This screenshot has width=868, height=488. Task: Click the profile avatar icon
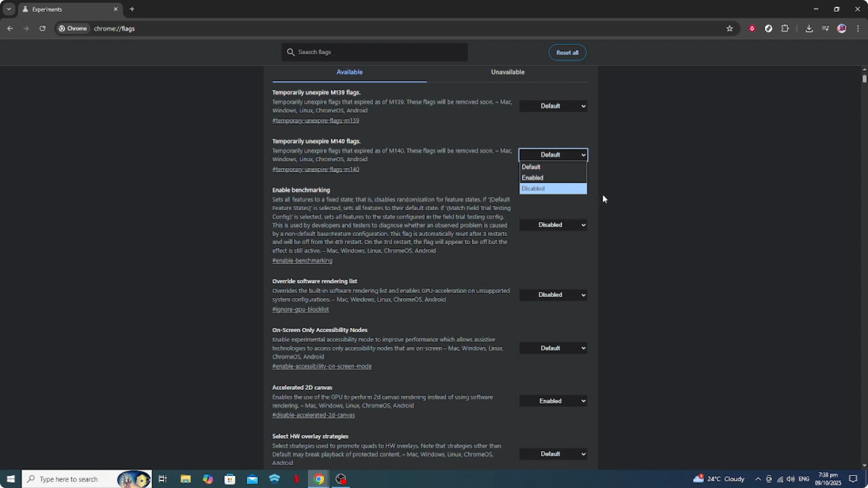842,29
